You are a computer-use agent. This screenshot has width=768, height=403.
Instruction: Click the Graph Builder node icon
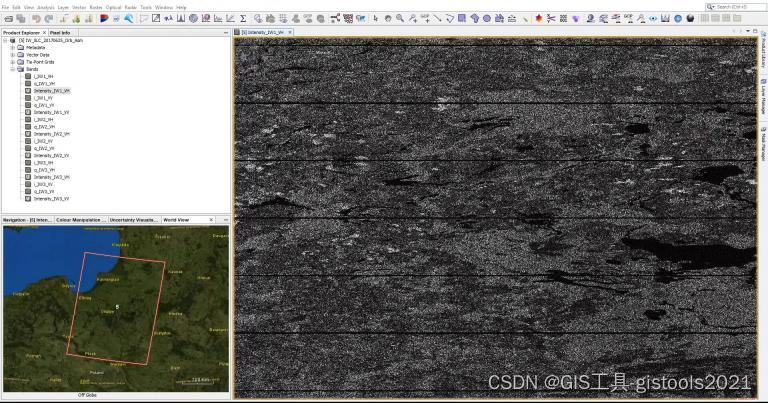coord(335,19)
